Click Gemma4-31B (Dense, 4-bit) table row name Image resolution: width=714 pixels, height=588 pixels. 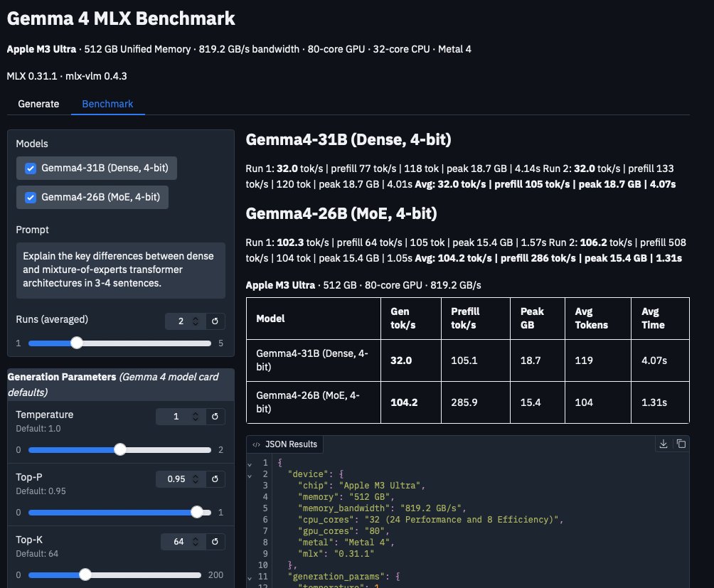314,360
